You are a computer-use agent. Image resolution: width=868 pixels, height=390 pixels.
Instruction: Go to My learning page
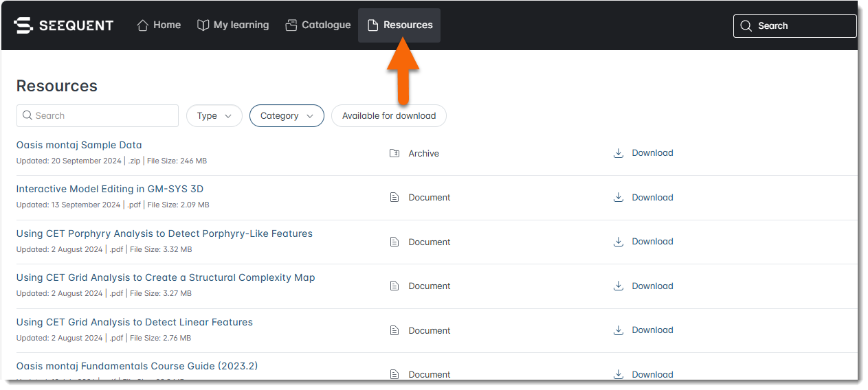point(233,25)
